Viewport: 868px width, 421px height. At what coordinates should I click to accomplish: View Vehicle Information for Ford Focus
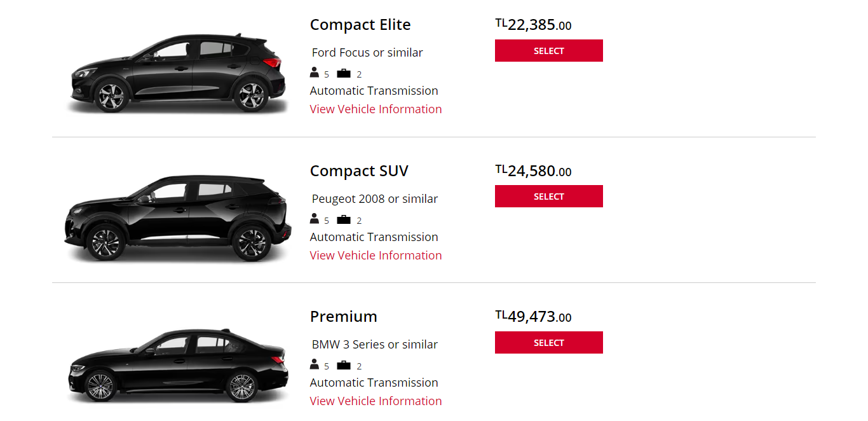[376, 109]
